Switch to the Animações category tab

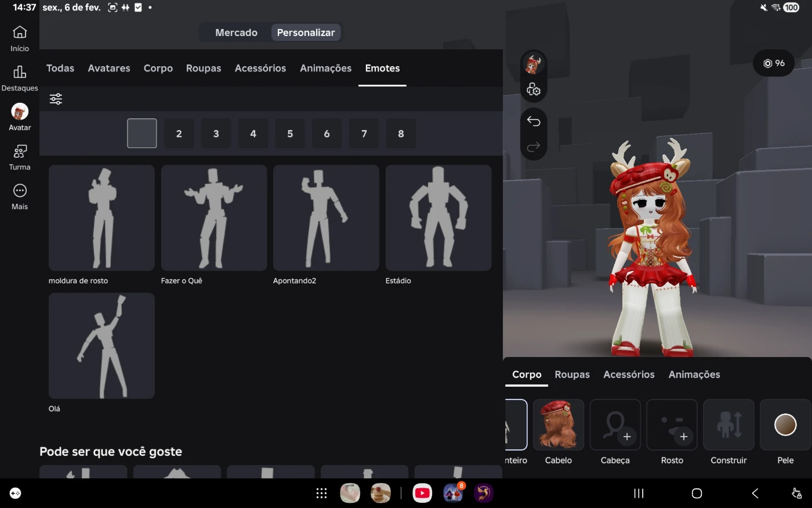pyautogui.click(x=325, y=68)
